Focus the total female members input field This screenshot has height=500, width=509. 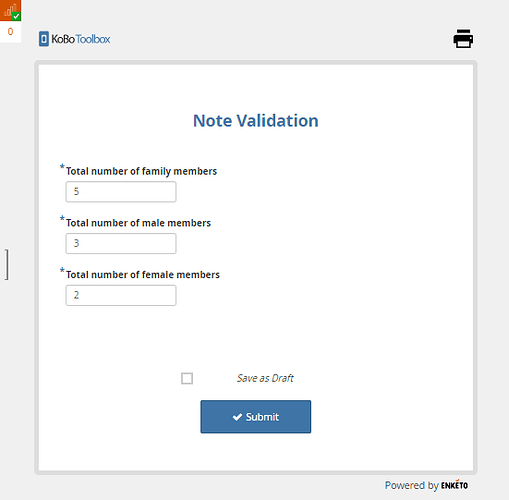(x=121, y=295)
